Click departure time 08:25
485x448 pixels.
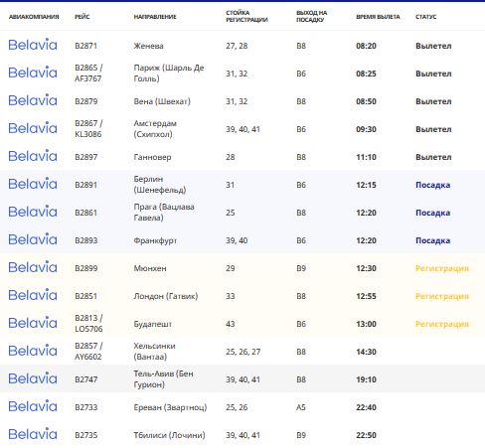pos(366,74)
